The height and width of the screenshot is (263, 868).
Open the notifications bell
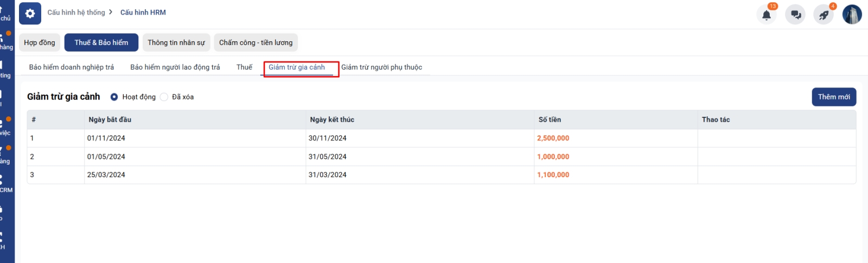click(x=766, y=15)
